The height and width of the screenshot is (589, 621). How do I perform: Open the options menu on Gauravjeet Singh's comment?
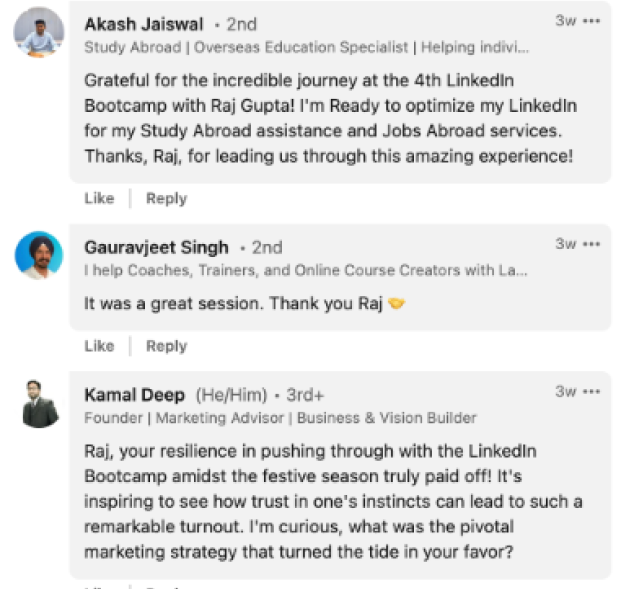pos(593,245)
